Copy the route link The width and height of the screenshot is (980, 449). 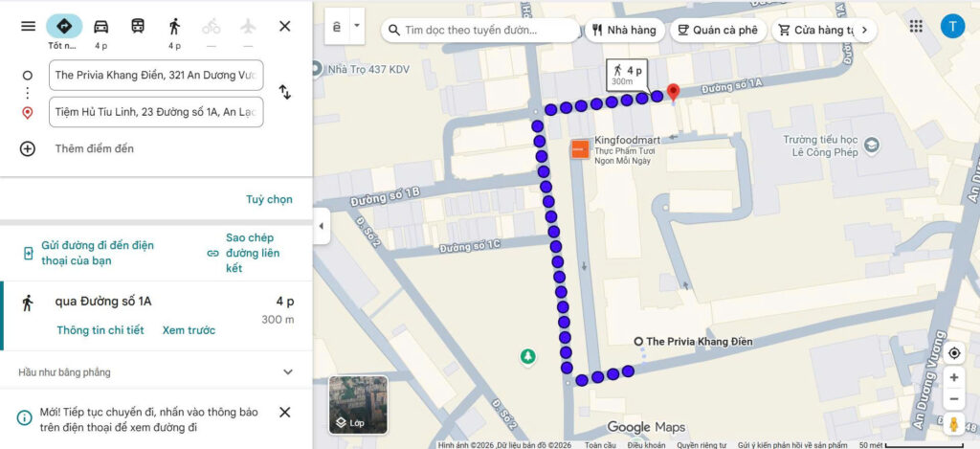244,253
